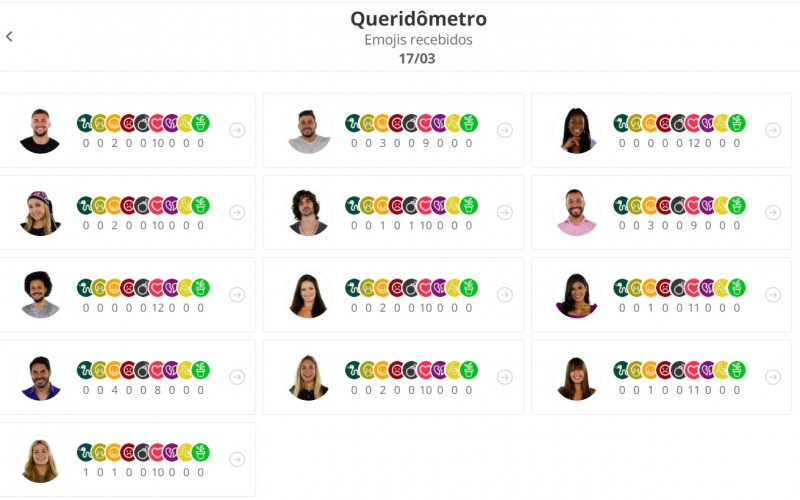Expand the arrow on the afro-haired man's card
The width and height of the screenshot is (800, 500).
coord(237,294)
